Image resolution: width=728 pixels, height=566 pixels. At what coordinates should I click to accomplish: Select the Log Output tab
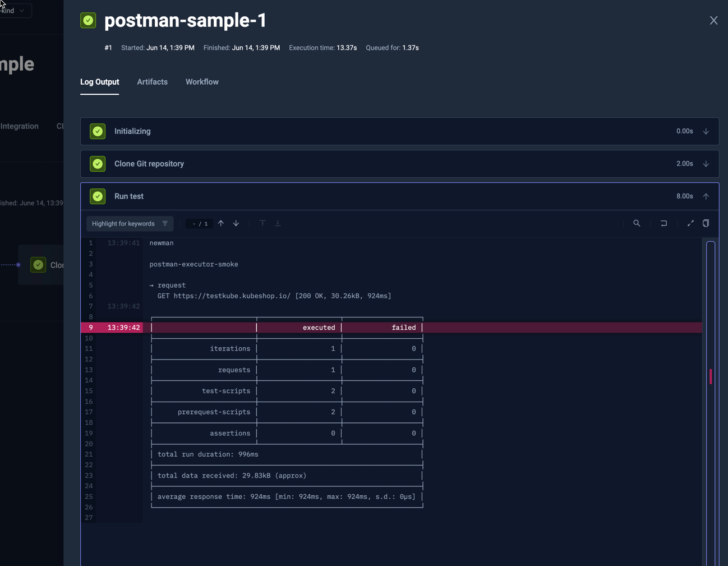pos(99,82)
